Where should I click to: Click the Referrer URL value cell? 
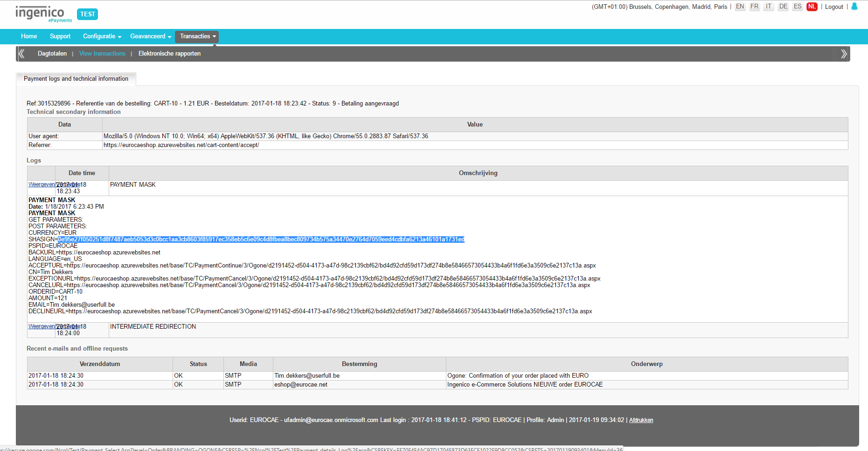(x=475, y=145)
